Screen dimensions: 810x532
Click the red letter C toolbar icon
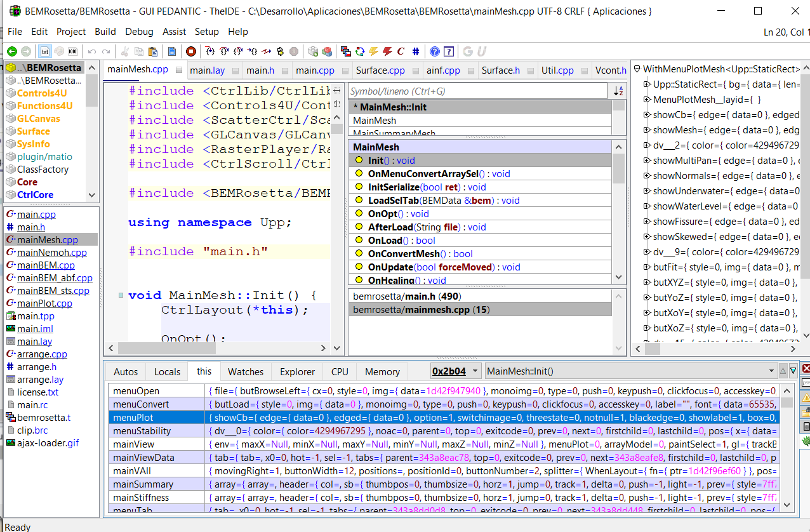coord(401,51)
